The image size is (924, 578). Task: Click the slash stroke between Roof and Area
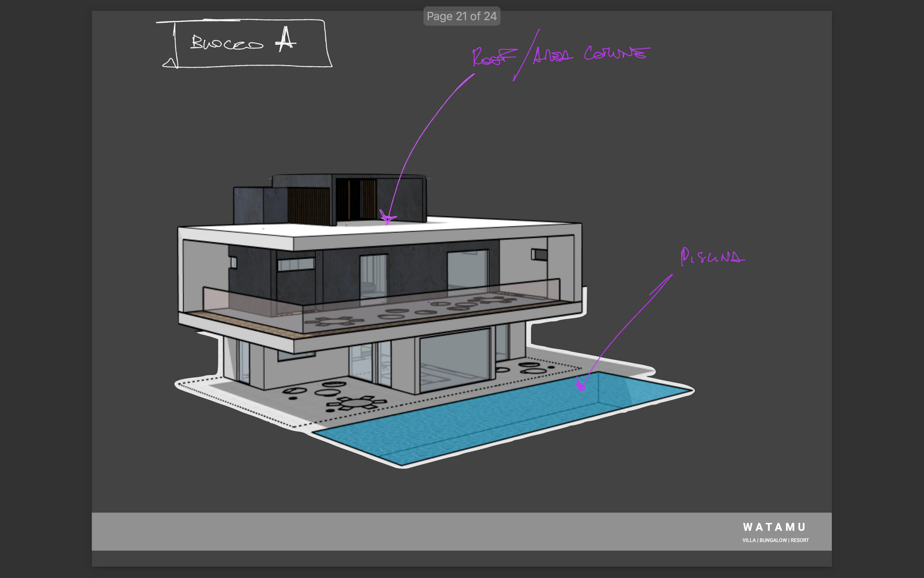tap(526, 55)
